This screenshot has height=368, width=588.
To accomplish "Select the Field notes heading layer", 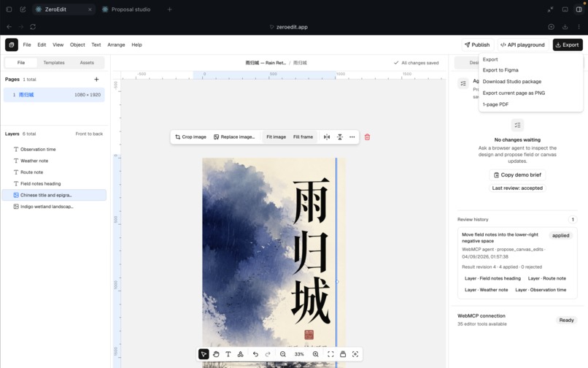I will (x=55, y=183).
